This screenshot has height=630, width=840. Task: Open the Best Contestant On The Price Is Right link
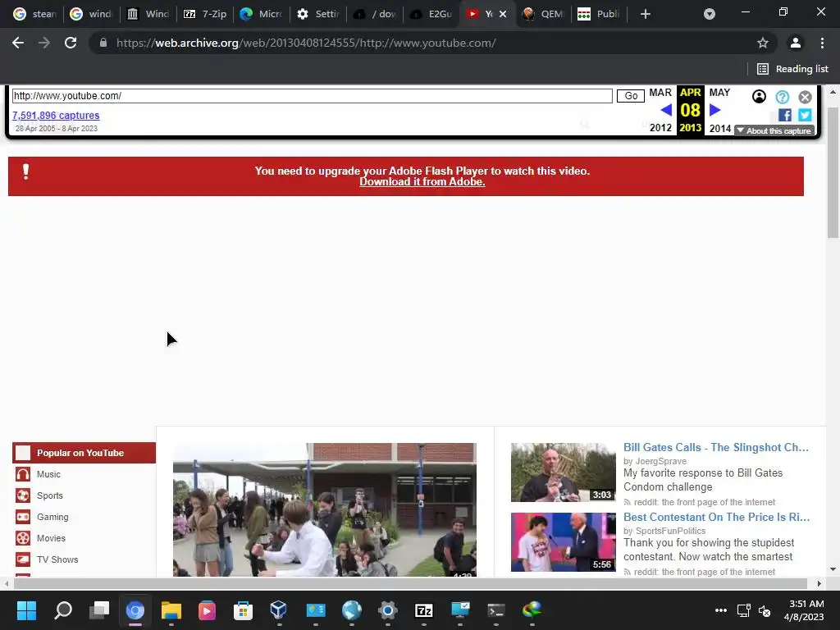click(716, 517)
